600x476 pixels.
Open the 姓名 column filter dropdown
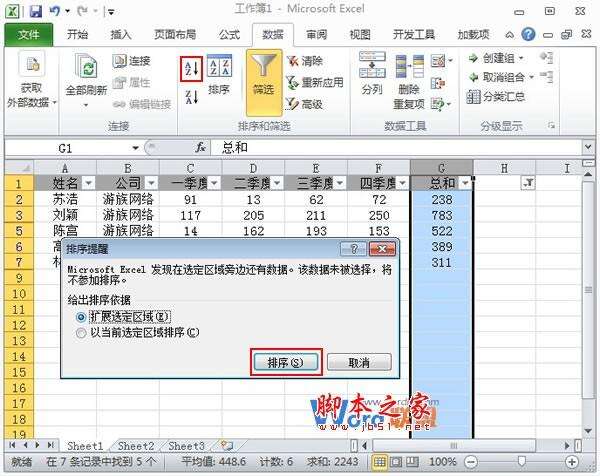[x=88, y=183]
